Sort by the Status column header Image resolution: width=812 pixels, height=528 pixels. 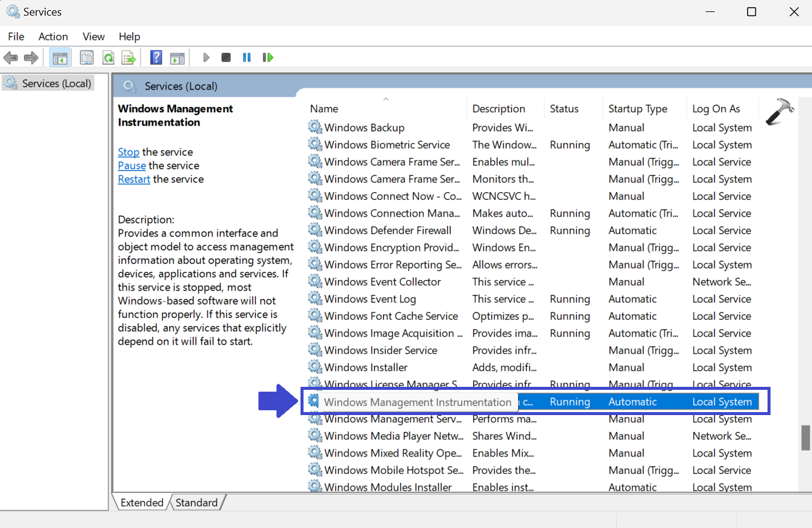[x=564, y=109]
